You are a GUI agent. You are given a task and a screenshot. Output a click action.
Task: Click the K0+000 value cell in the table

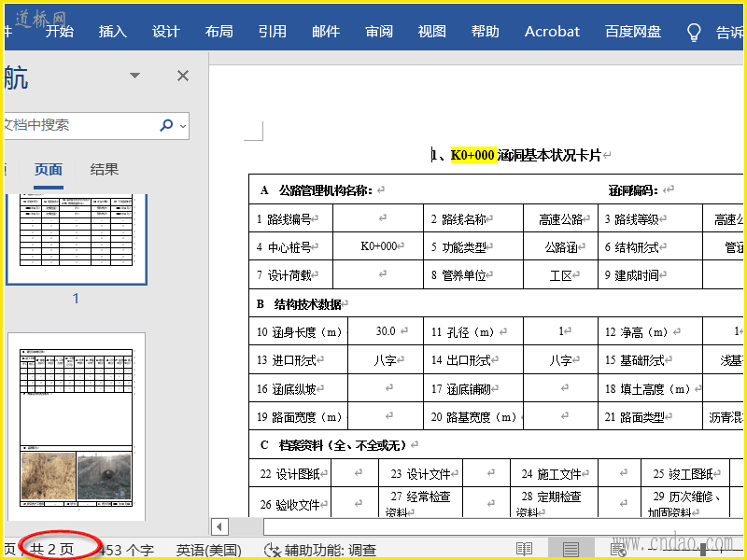378,246
